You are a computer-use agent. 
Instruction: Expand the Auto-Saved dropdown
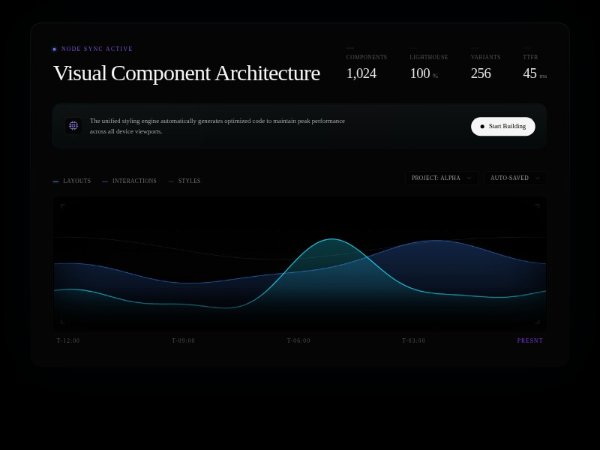coord(514,178)
